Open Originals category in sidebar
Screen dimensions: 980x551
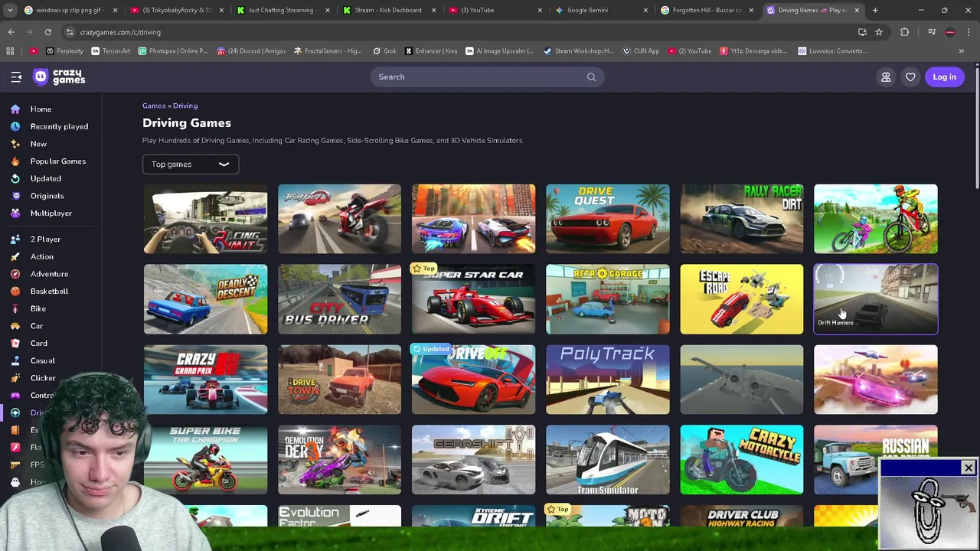pos(47,196)
